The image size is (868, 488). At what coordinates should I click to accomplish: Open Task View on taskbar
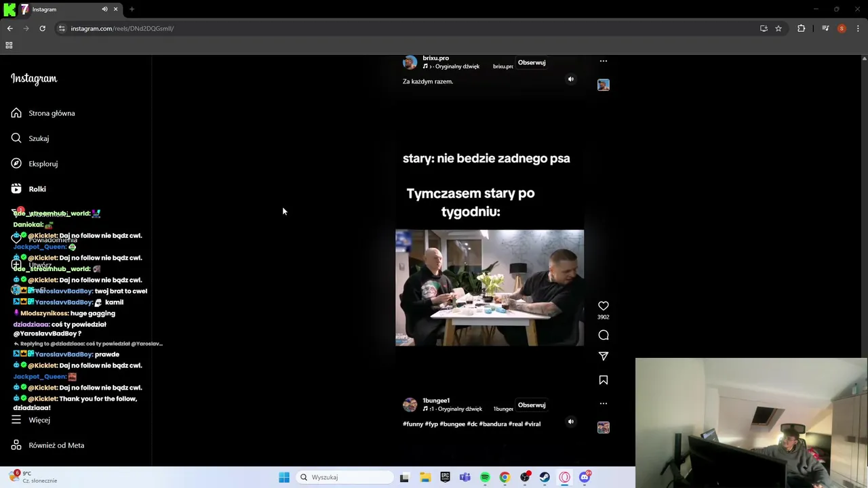tap(404, 477)
